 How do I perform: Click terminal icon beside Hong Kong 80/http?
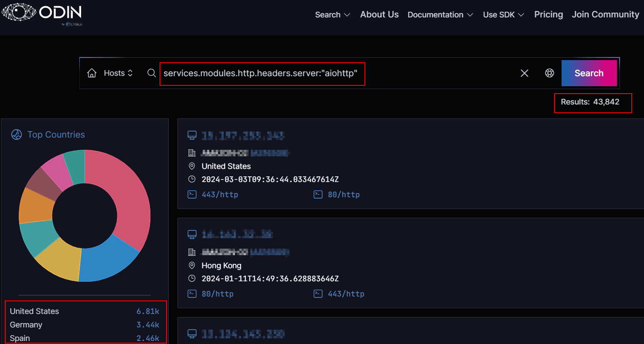click(192, 294)
